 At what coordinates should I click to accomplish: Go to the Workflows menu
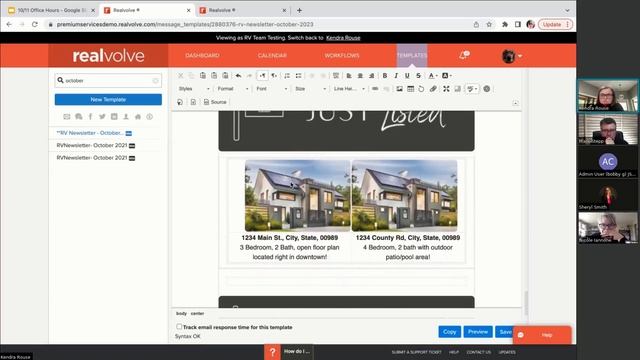[342, 55]
